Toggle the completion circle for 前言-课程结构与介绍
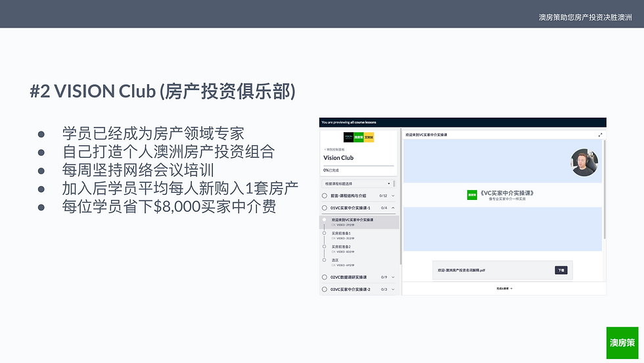This screenshot has height=363, width=644. 325,196
